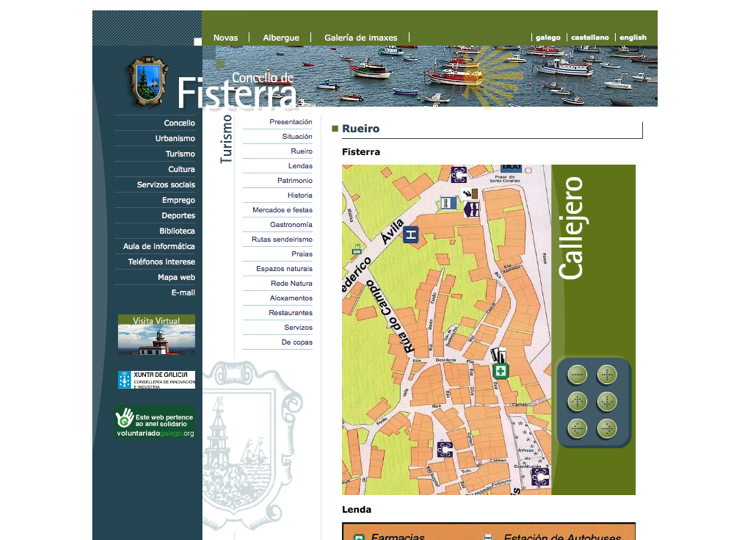750x540 pixels.
Task: Open the Novas tab
Action: click(x=225, y=38)
